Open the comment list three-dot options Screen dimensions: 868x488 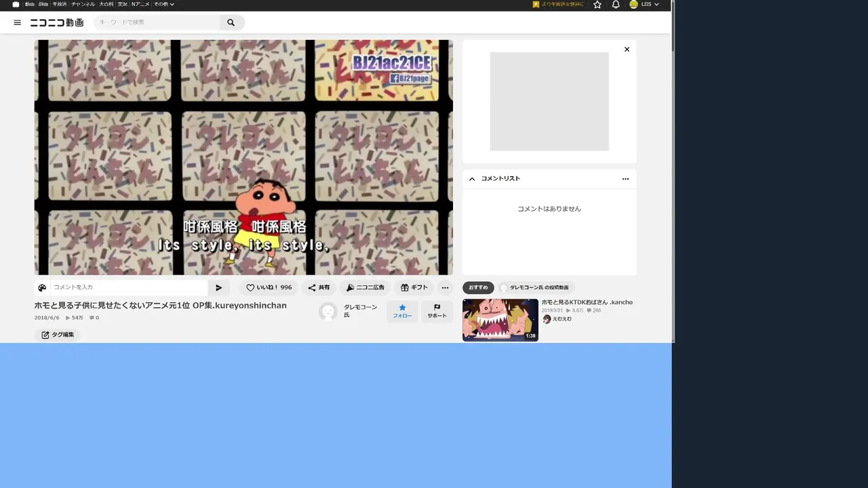pyautogui.click(x=625, y=179)
